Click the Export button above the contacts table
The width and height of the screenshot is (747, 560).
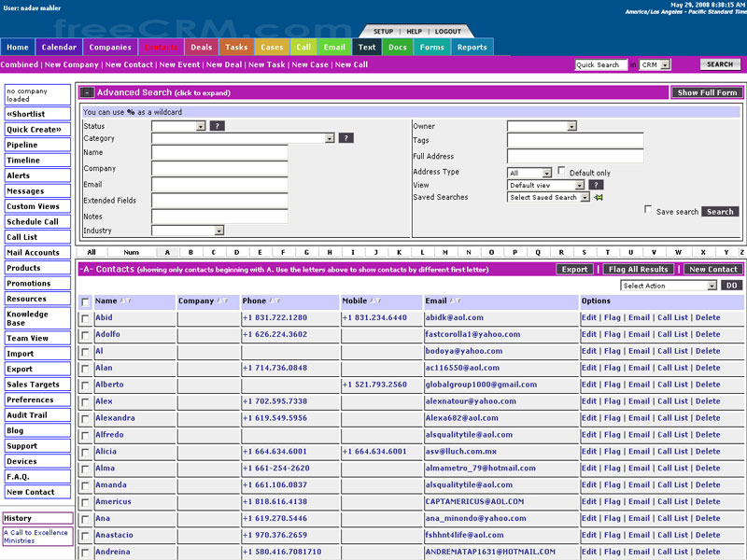[574, 269]
